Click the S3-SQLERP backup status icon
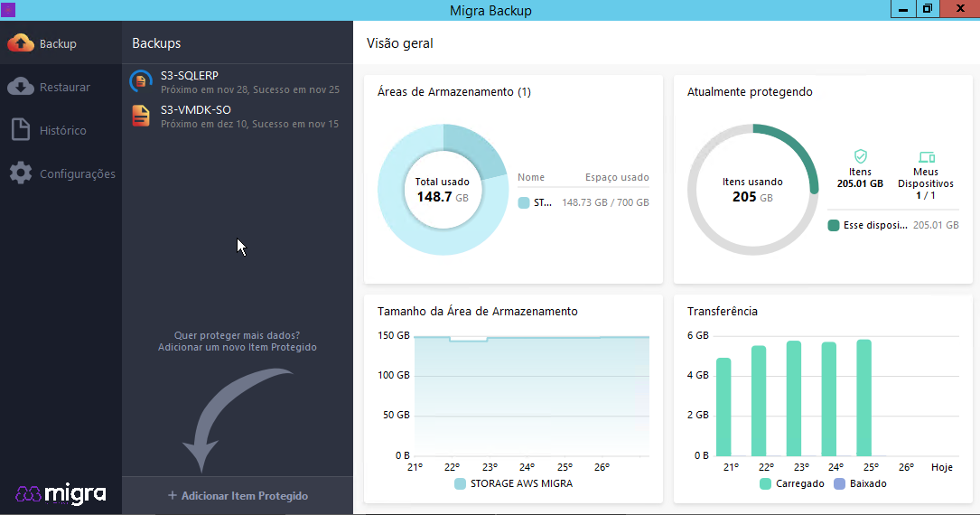 pos(141,81)
